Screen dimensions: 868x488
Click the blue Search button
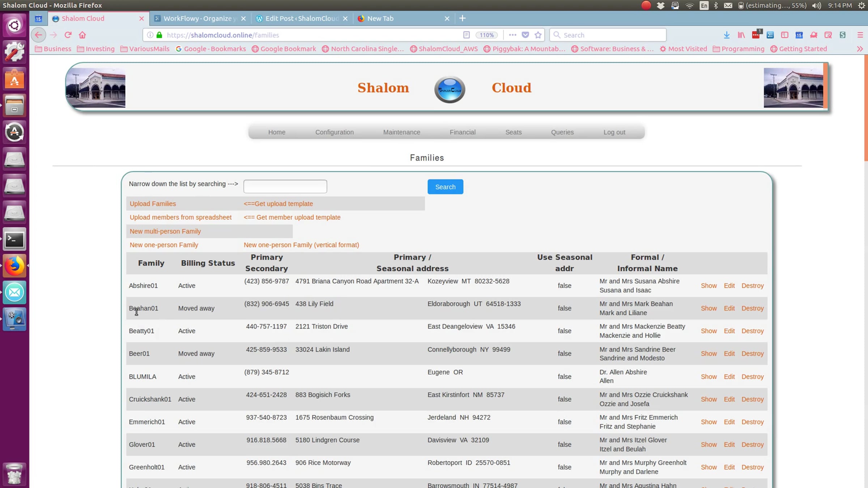click(x=445, y=187)
